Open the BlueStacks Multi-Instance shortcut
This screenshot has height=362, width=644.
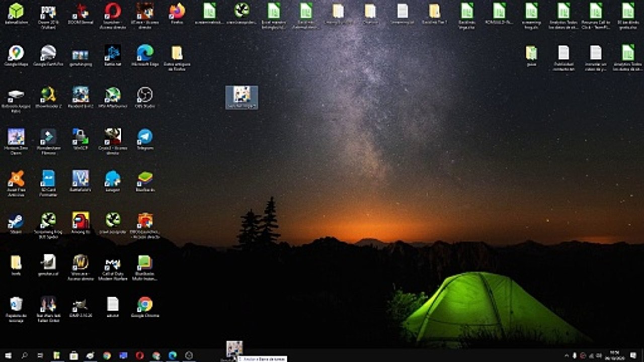(145, 267)
